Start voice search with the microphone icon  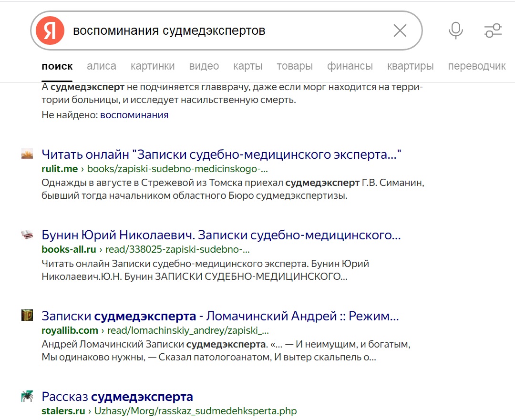[456, 31]
